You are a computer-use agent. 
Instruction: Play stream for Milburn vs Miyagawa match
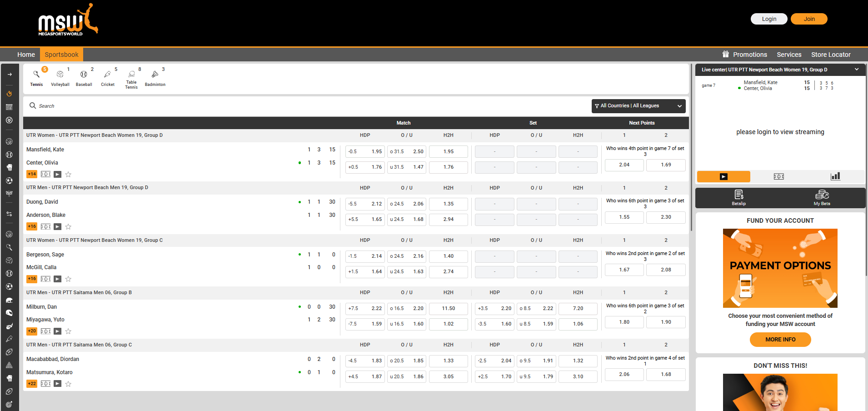57,331
